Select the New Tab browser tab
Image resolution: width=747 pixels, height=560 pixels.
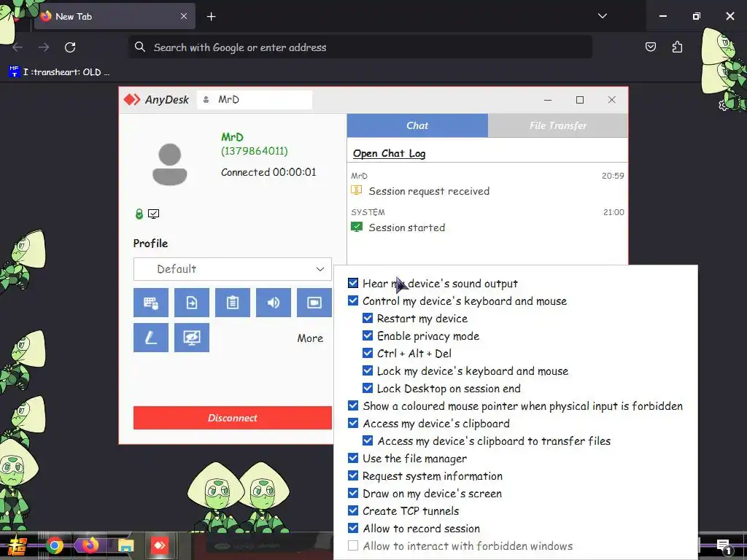click(x=115, y=16)
